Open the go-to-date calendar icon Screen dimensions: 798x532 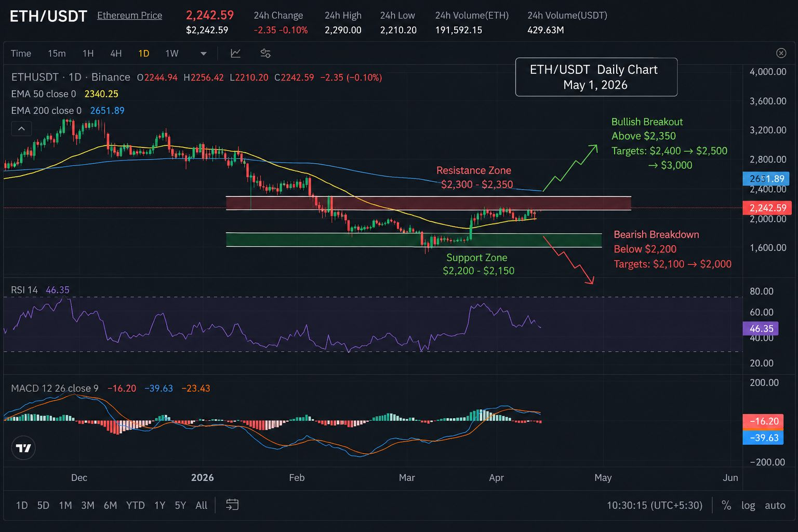pyautogui.click(x=232, y=504)
